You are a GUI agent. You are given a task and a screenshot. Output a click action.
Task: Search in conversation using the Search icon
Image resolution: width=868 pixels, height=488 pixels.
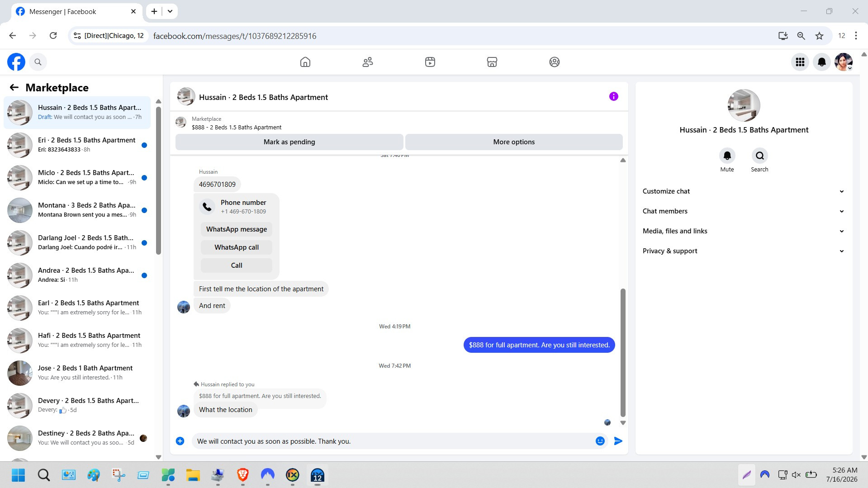click(x=759, y=156)
